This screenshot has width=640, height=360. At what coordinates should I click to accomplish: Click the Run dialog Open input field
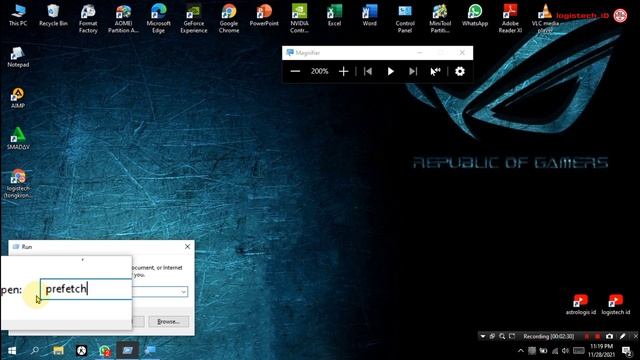(x=86, y=289)
